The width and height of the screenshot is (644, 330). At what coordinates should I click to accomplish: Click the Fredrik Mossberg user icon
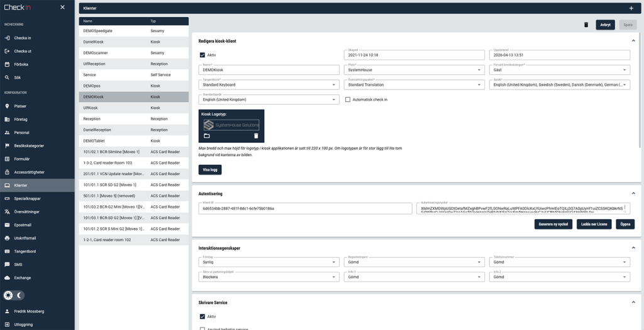coord(7,311)
